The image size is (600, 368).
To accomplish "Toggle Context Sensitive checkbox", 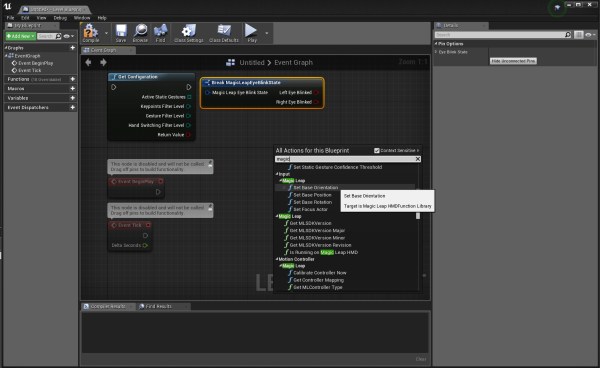I will click(x=377, y=150).
